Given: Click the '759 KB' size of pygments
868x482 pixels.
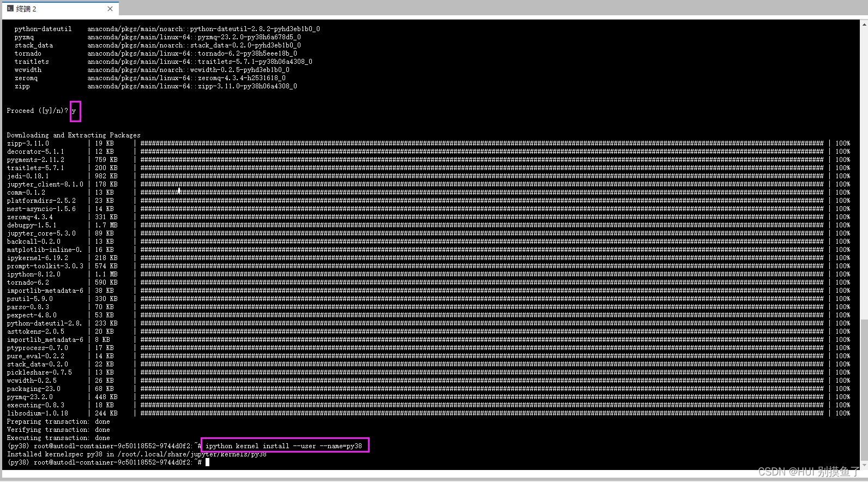Looking at the screenshot, I should click(x=106, y=160).
